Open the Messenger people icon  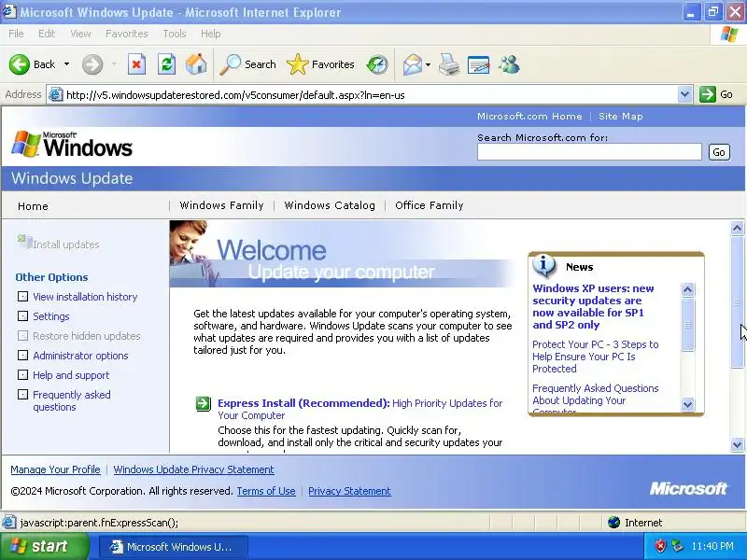[509, 64]
